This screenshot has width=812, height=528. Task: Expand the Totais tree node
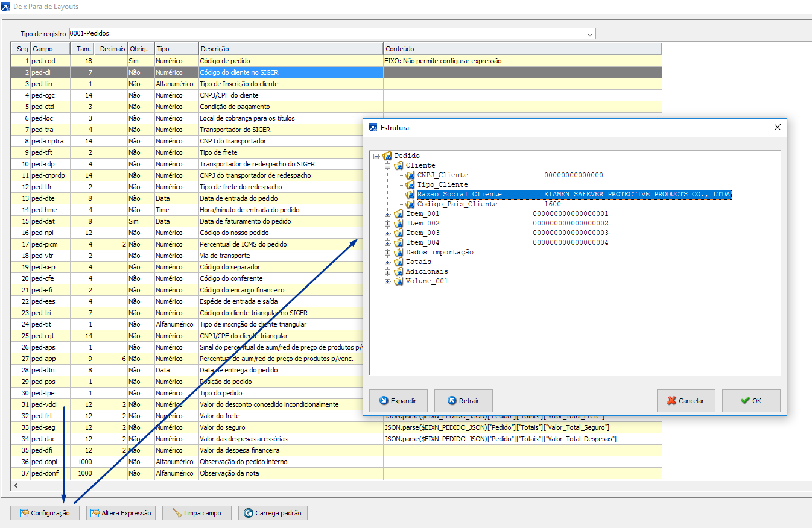point(388,262)
